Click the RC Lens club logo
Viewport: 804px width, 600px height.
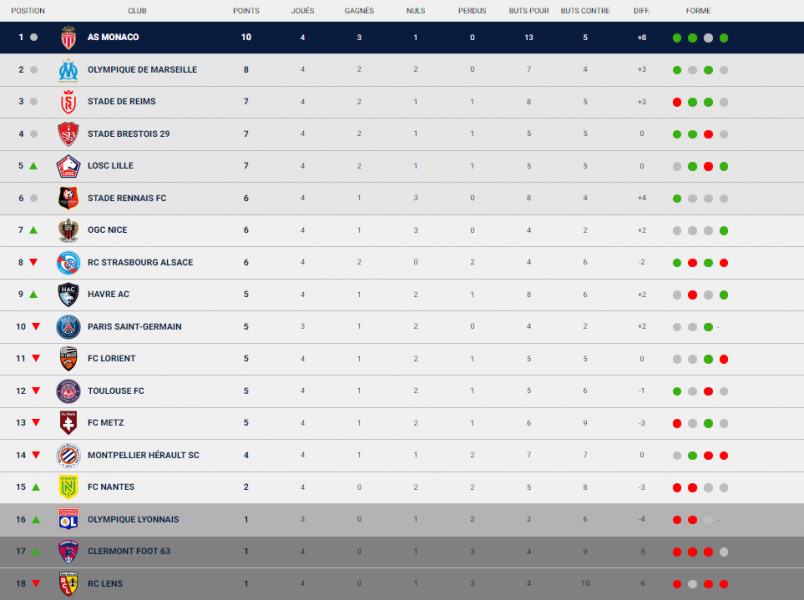(68, 584)
